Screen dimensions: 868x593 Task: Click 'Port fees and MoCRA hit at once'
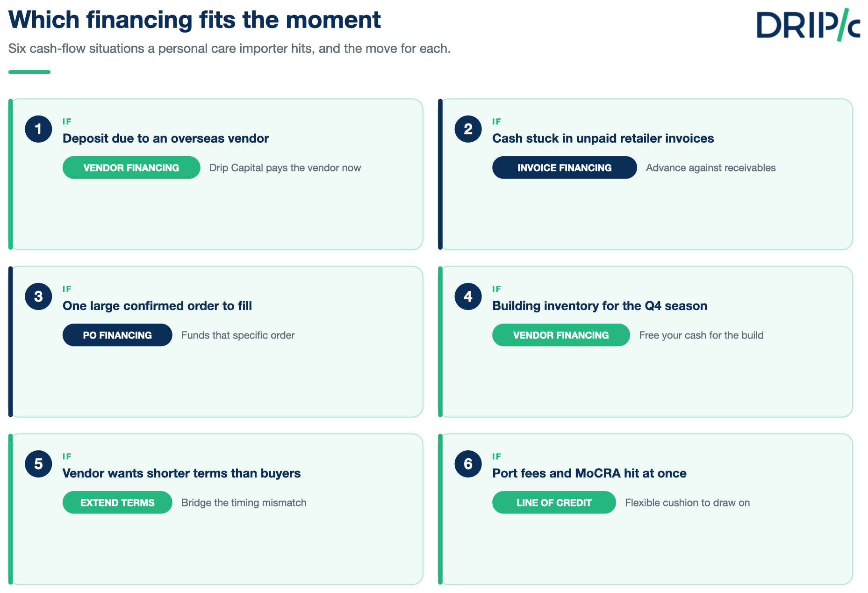coord(589,473)
